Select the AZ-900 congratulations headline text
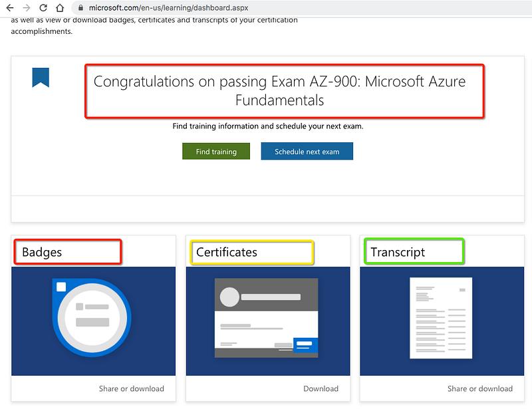The image size is (532, 409). click(279, 91)
